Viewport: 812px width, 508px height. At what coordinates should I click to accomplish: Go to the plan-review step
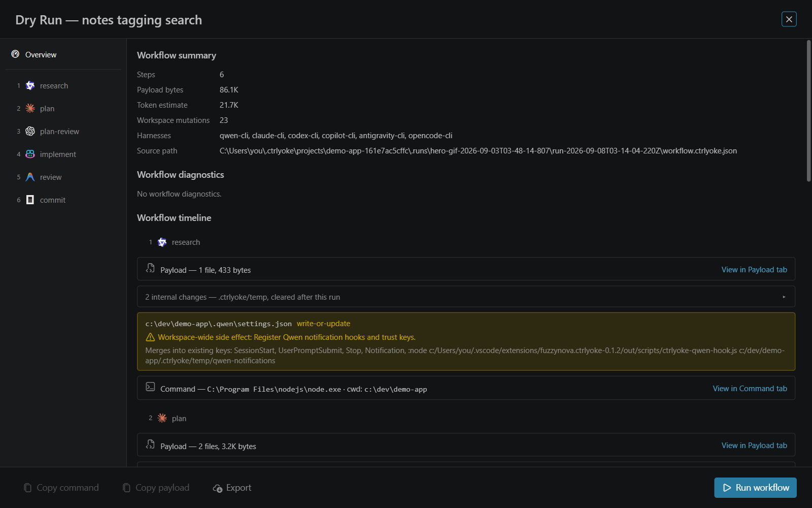pos(63,132)
